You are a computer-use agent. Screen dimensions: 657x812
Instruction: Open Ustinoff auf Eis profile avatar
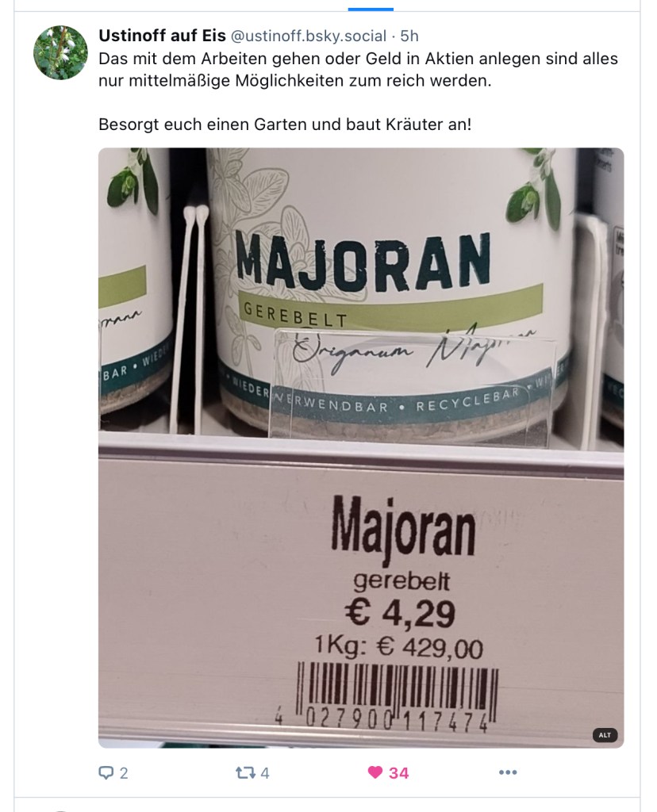tap(60, 52)
